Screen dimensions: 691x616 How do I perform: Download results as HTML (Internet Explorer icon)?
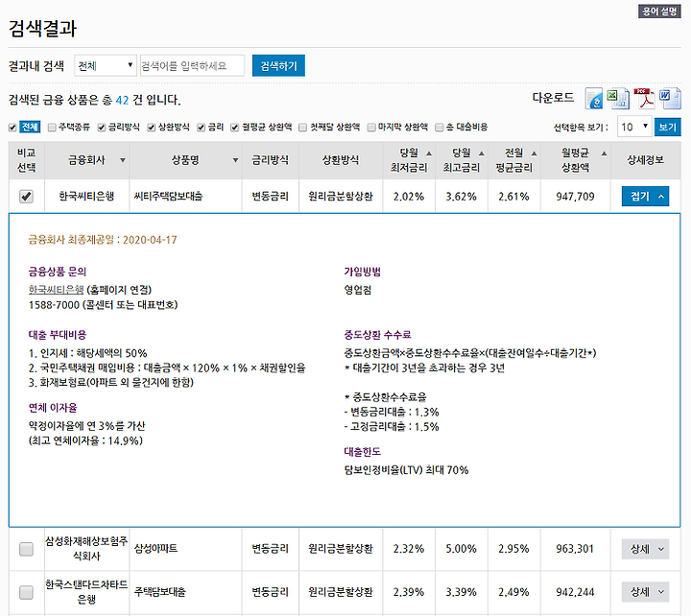[x=594, y=98]
